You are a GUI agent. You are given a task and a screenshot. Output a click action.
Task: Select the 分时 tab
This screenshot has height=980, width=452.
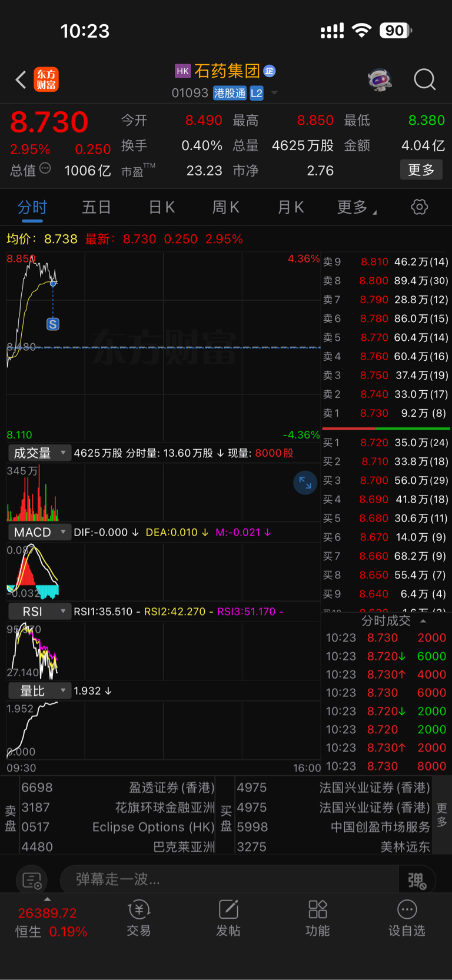tap(32, 207)
